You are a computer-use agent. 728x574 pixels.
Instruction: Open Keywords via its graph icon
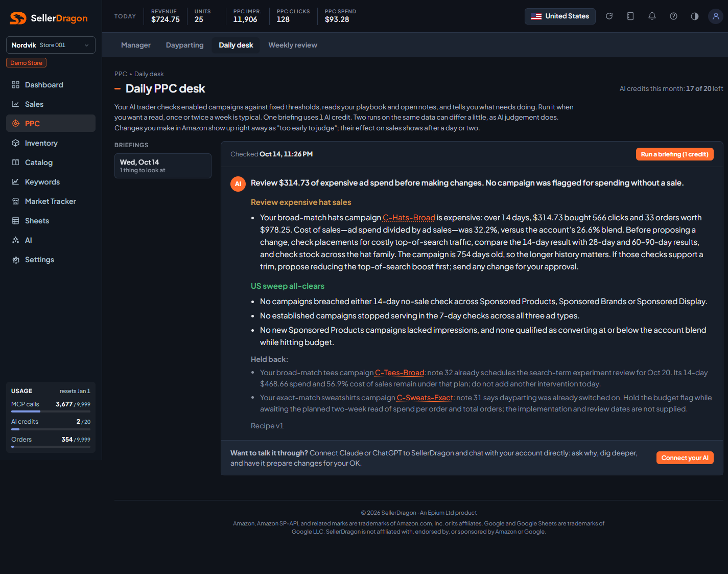pyautogui.click(x=16, y=182)
